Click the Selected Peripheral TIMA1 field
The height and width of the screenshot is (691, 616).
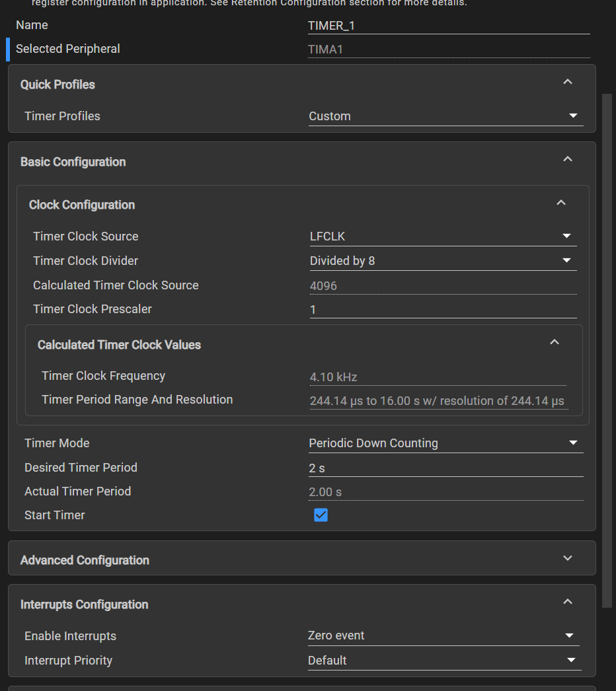click(448, 50)
